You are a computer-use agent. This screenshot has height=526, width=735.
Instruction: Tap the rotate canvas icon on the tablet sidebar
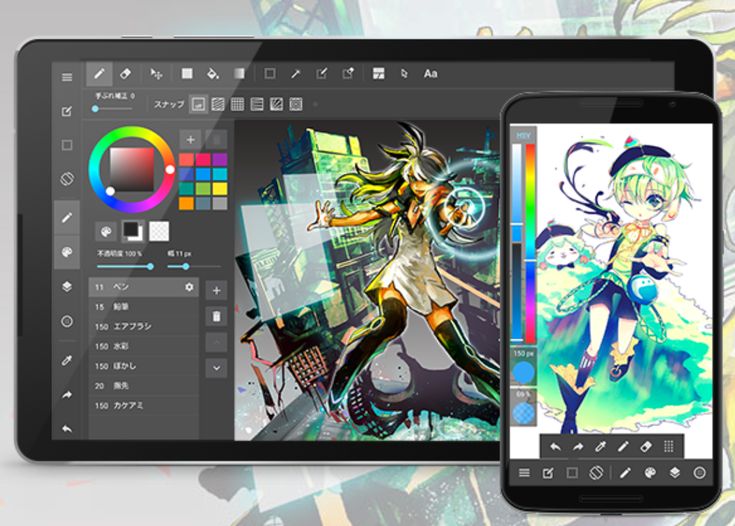pyautogui.click(x=67, y=179)
